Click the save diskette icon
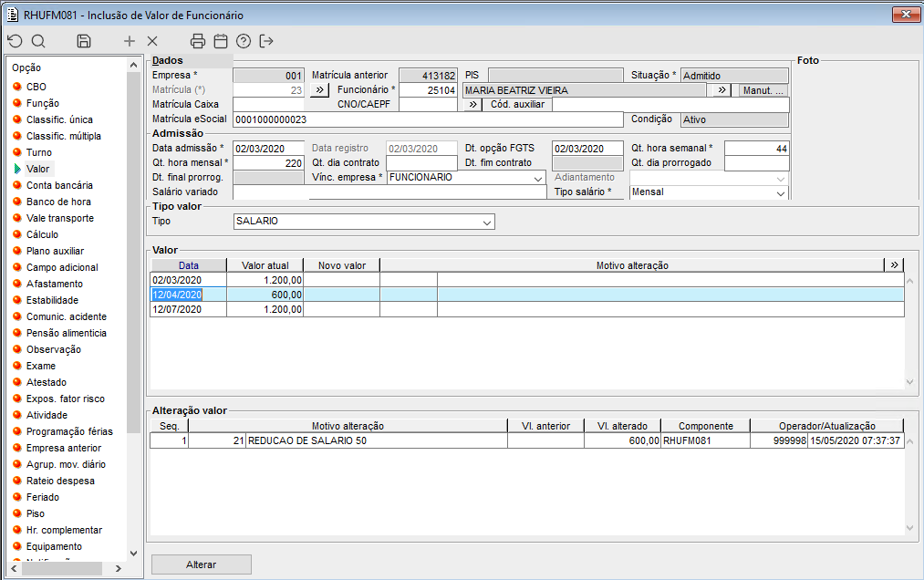The width and height of the screenshot is (924, 580). coord(84,41)
